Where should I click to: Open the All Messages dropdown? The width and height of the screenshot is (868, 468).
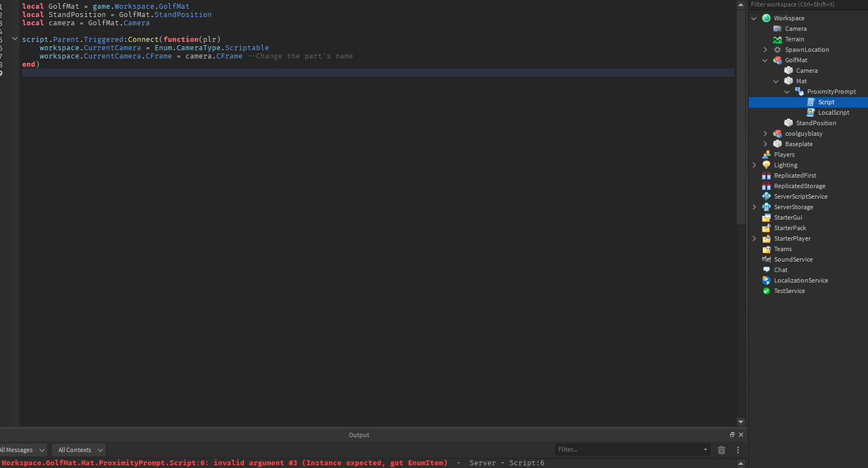point(23,450)
